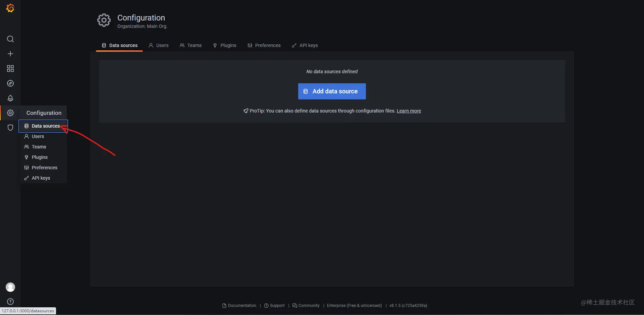Switch to the Data sources tab
The height and width of the screenshot is (315, 644).
coord(119,45)
